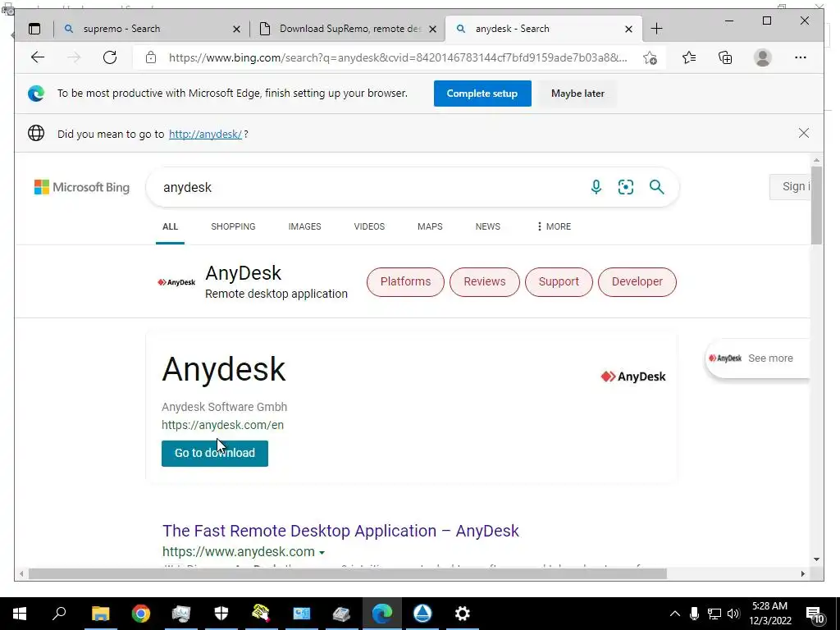Click Maybe later button
Viewport: 840px width, 630px height.
(x=577, y=94)
